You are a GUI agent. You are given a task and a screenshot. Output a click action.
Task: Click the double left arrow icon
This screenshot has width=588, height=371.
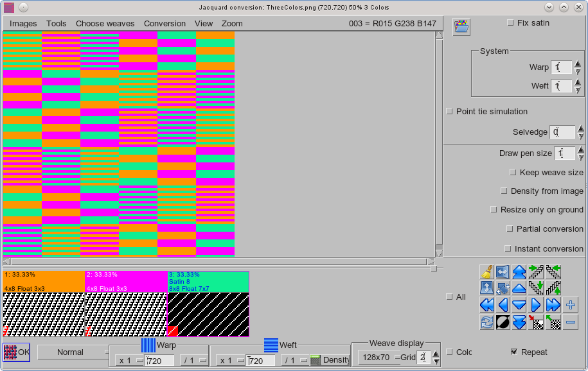(486, 305)
